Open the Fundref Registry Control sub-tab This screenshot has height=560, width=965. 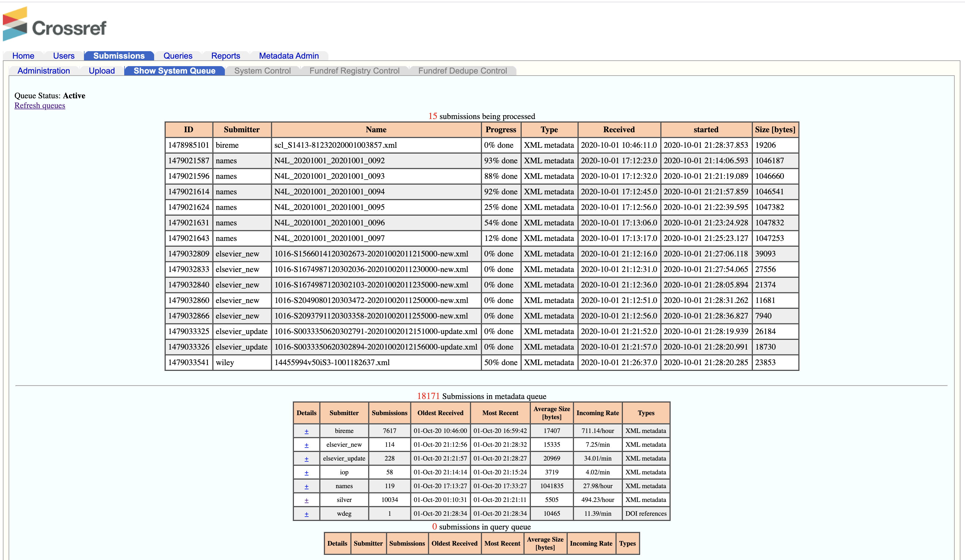coord(354,70)
